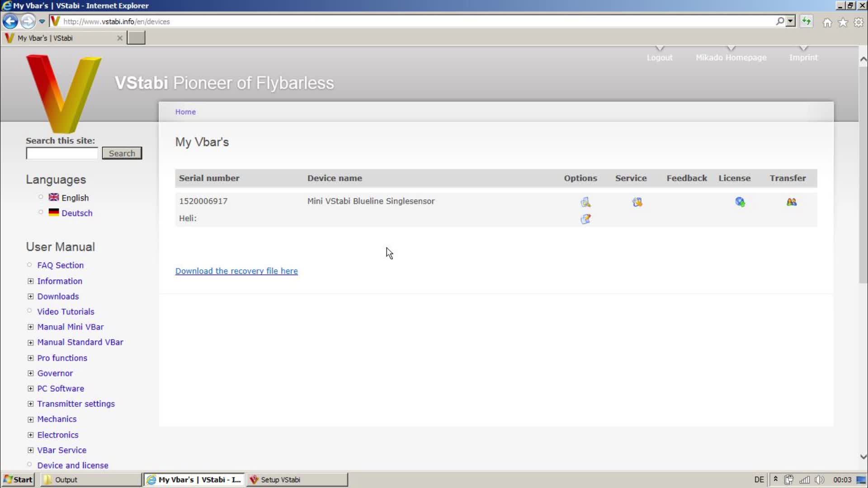This screenshot has width=868, height=488.
Task: Click page vertical scrollbar thumb
Action: pos(863,174)
